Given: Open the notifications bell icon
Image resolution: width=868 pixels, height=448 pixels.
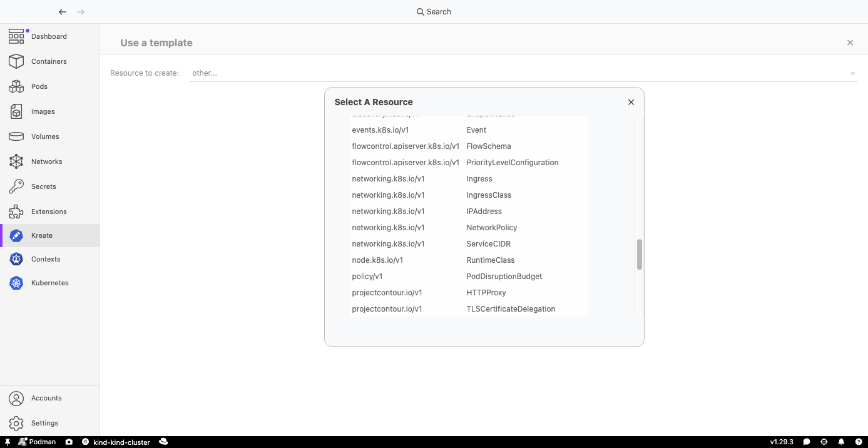Looking at the screenshot, I should pos(841,442).
